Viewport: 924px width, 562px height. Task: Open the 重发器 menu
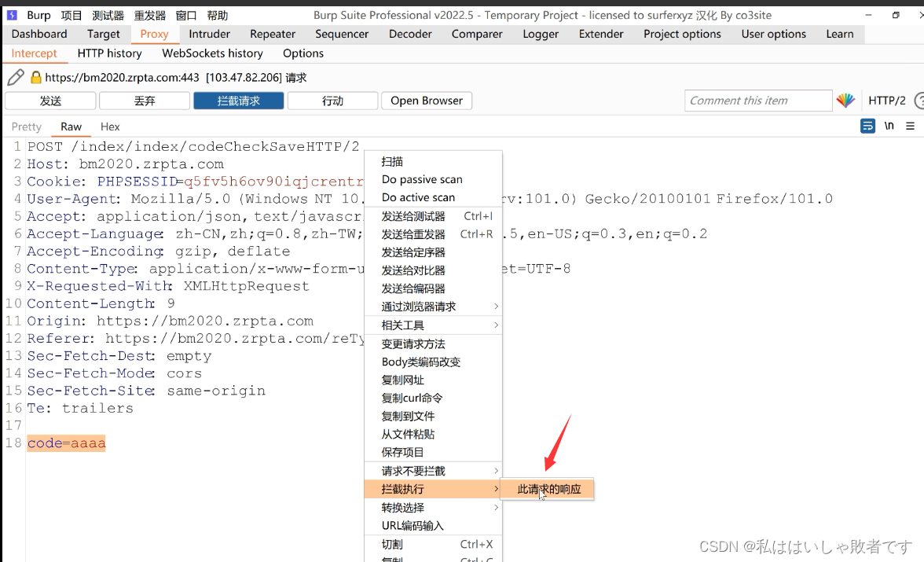(149, 16)
